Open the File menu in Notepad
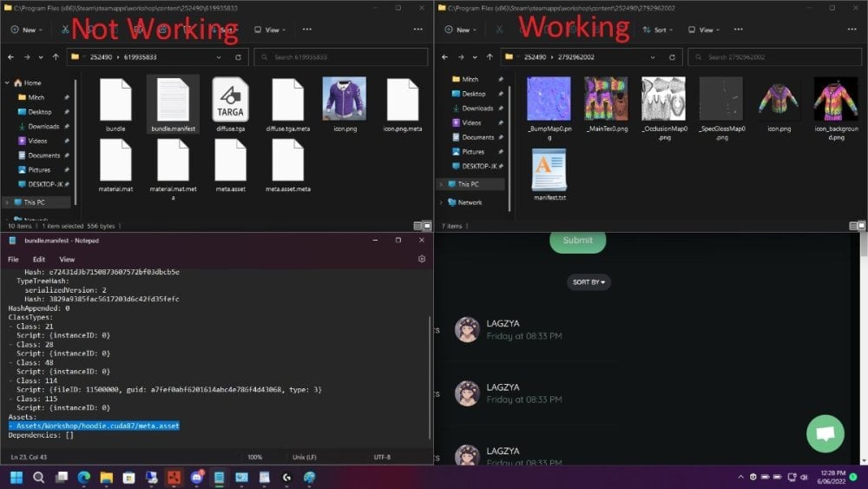The height and width of the screenshot is (489, 868). [x=13, y=259]
